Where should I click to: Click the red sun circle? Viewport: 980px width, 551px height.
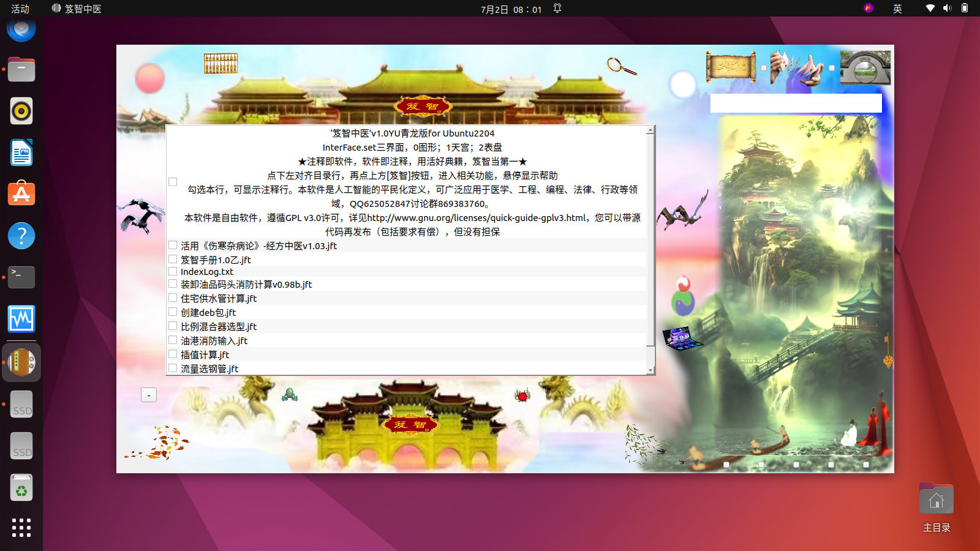tap(150, 78)
